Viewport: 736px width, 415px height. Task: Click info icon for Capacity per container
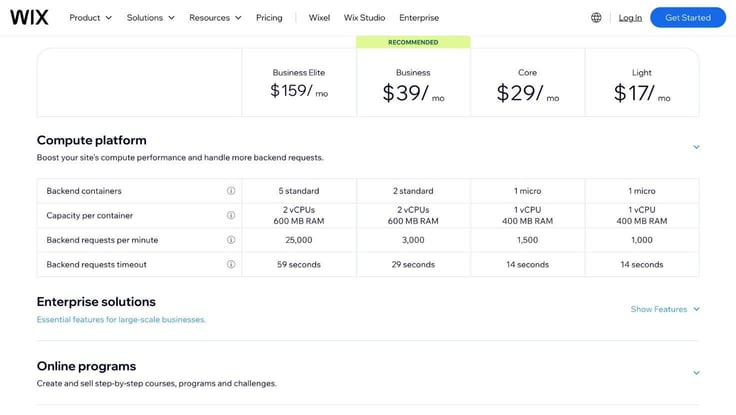pyautogui.click(x=231, y=215)
